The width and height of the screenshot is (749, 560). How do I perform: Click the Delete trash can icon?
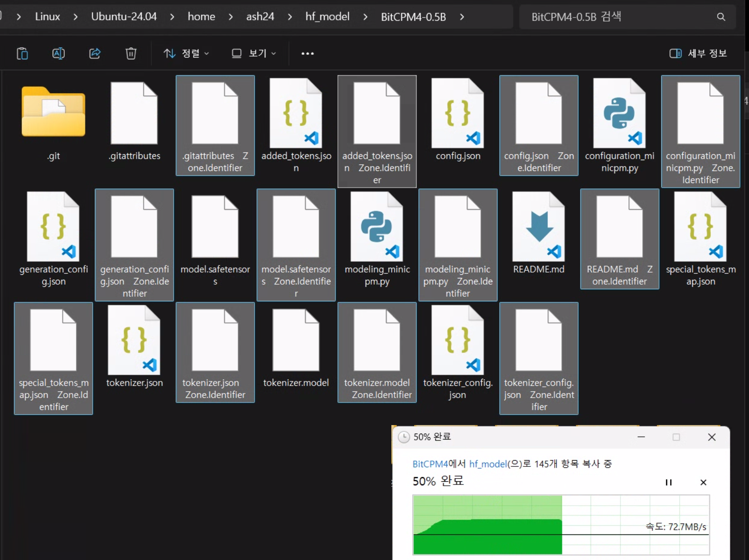(x=131, y=54)
